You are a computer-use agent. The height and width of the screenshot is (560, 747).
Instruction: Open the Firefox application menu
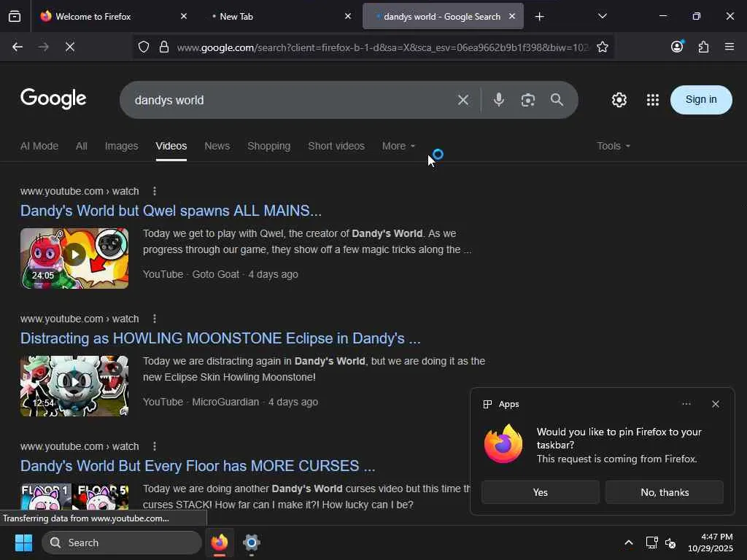pos(729,47)
